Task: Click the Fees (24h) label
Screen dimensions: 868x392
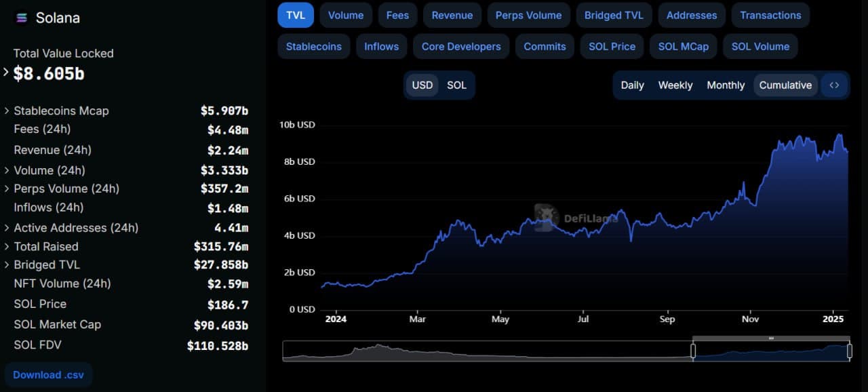Action: pos(42,129)
